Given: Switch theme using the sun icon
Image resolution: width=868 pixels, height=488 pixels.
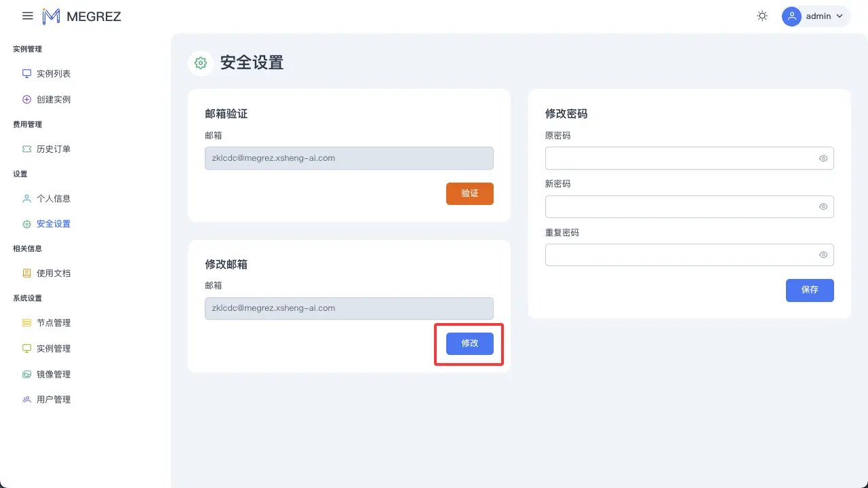Looking at the screenshot, I should pos(762,15).
